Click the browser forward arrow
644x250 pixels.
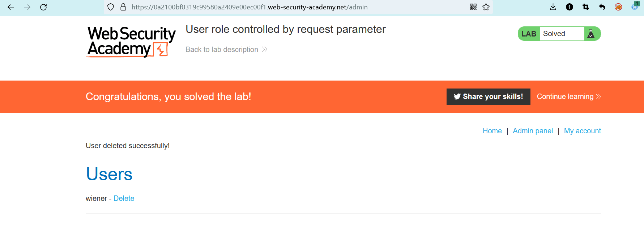point(27,7)
